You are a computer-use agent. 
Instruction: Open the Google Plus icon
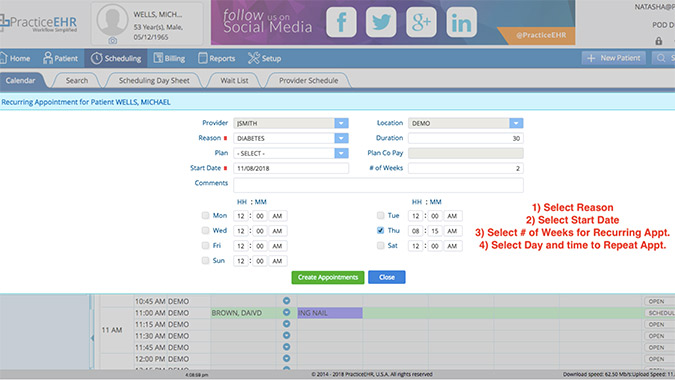pyautogui.click(x=421, y=22)
